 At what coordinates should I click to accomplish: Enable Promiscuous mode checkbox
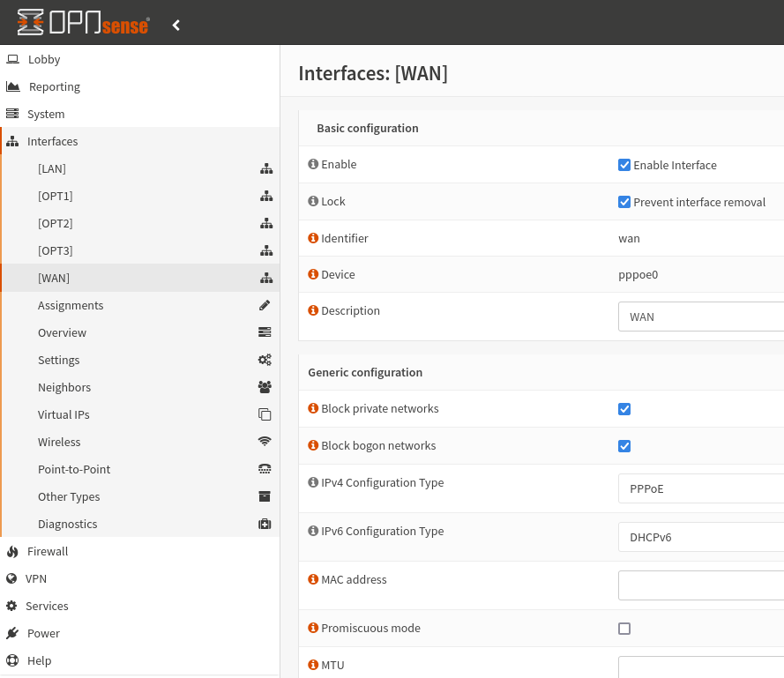(x=624, y=629)
